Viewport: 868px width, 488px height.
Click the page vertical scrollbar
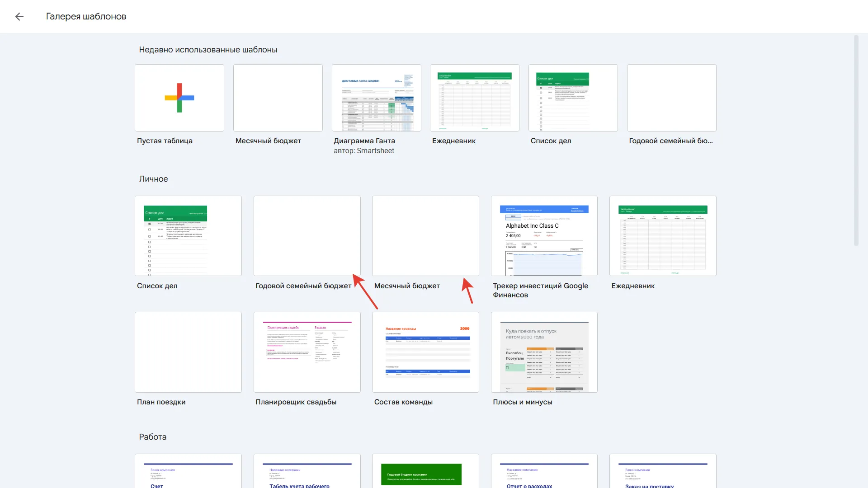[x=856, y=141]
